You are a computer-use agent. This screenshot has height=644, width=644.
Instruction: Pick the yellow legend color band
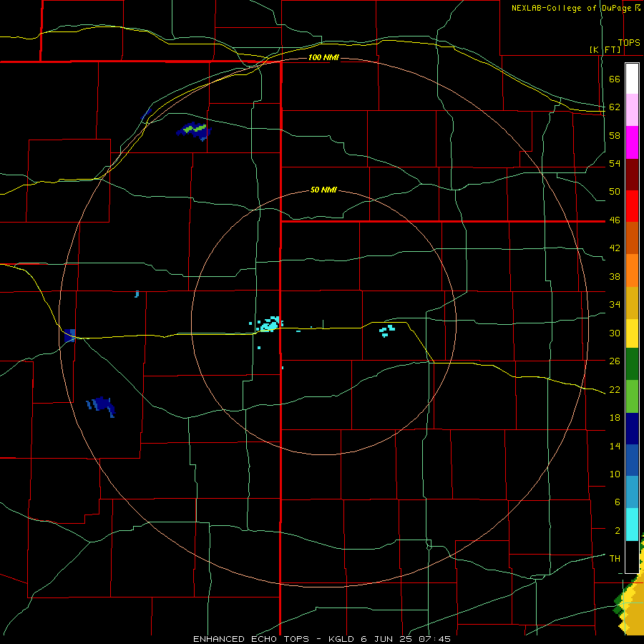632,333
